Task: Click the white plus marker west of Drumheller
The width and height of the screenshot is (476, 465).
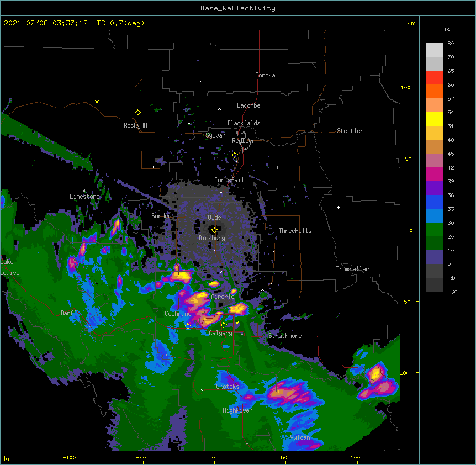Action: coord(338,208)
